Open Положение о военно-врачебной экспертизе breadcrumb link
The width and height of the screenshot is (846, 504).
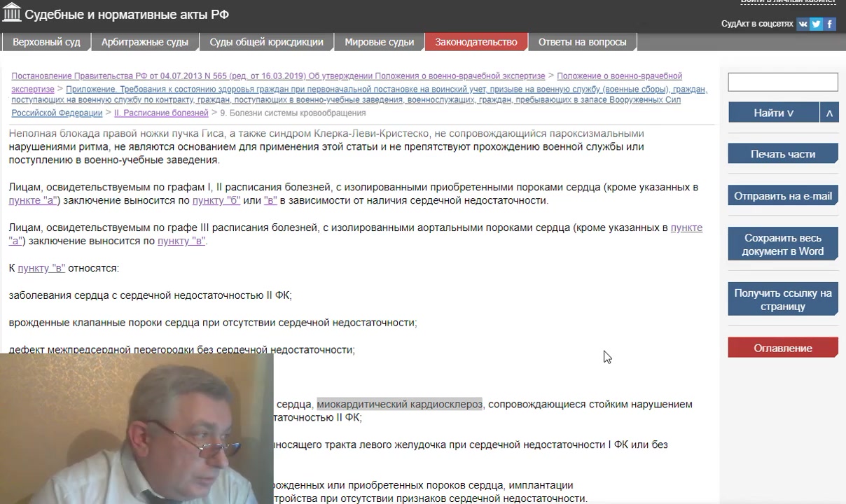620,76
